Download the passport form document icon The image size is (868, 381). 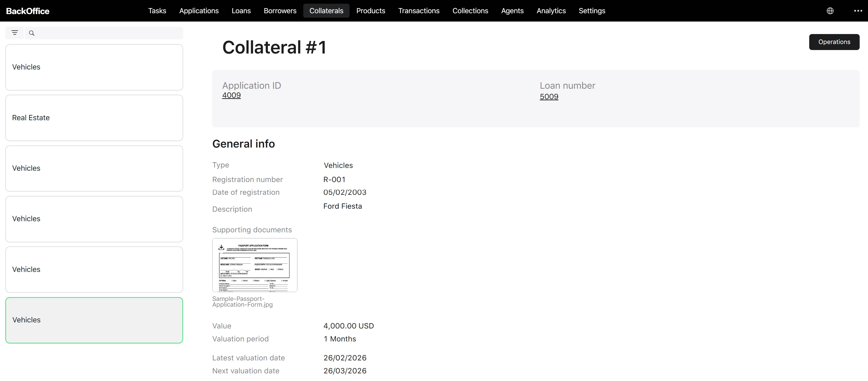pos(221,248)
